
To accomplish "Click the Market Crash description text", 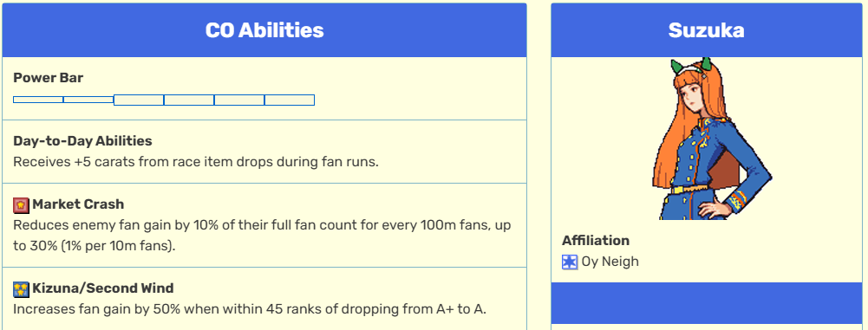I will (262, 236).
